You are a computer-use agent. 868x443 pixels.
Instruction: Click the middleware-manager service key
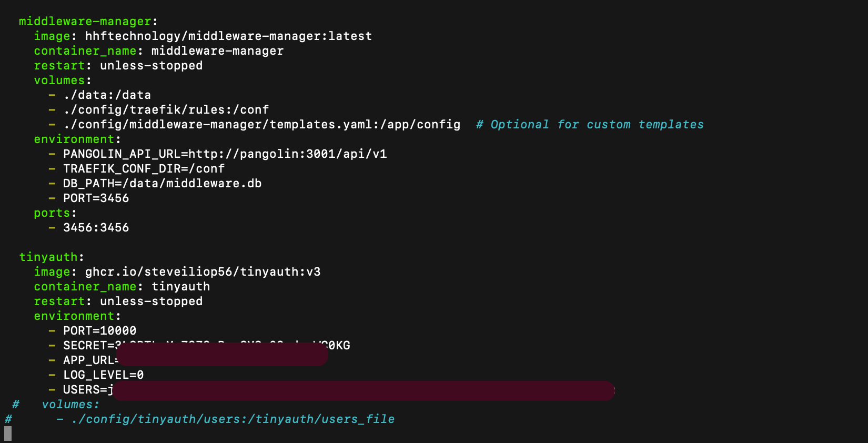click(x=85, y=22)
